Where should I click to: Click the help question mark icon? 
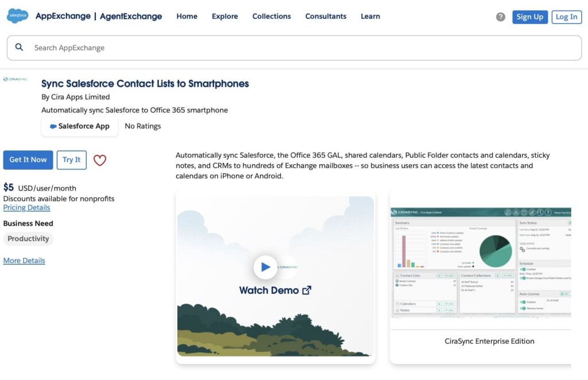coord(500,16)
